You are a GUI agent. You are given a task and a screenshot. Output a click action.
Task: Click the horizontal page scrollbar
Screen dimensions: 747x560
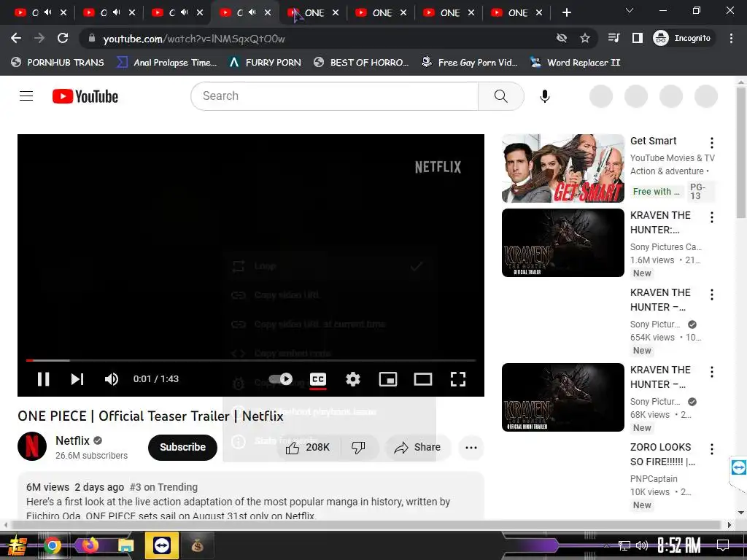(x=367, y=525)
